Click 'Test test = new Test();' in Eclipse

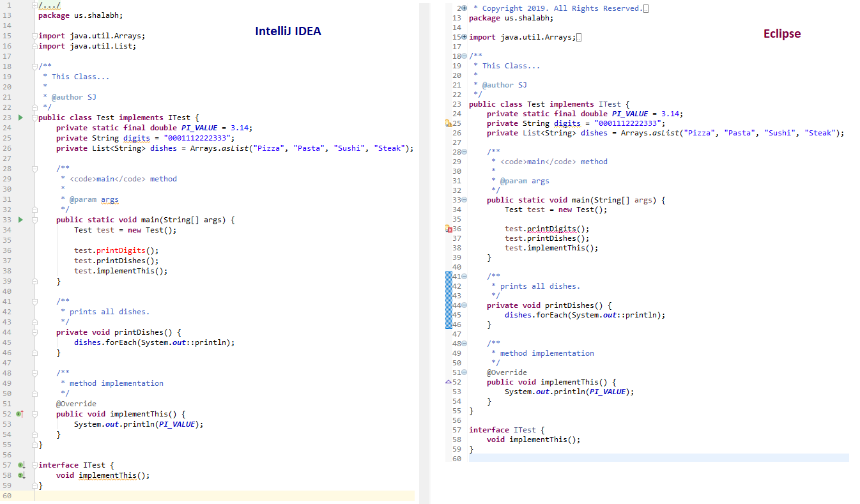click(556, 210)
